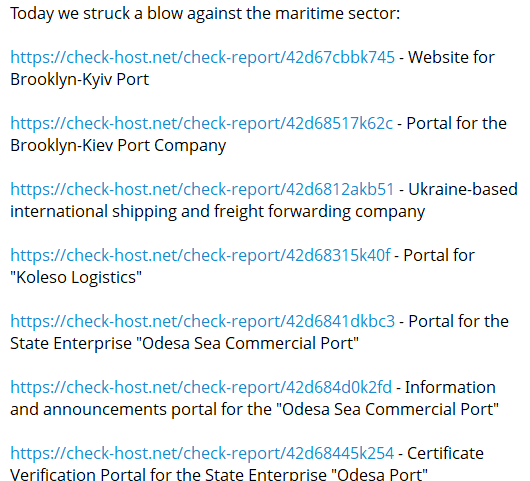Click the "Brooklyn-Kyiv Port" description text
The height and width of the screenshot is (481, 530).
click(x=79, y=80)
